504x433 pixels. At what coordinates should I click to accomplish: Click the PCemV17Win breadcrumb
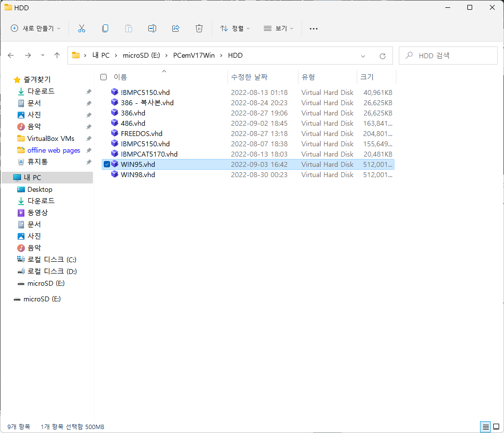(x=194, y=55)
